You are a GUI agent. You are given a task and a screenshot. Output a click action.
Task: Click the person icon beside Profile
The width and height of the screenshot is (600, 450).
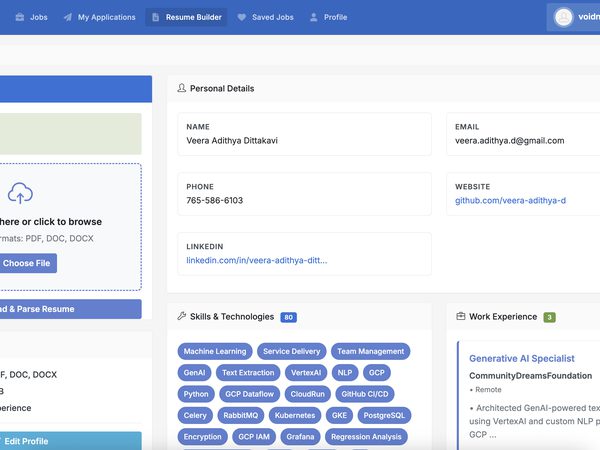pos(313,17)
